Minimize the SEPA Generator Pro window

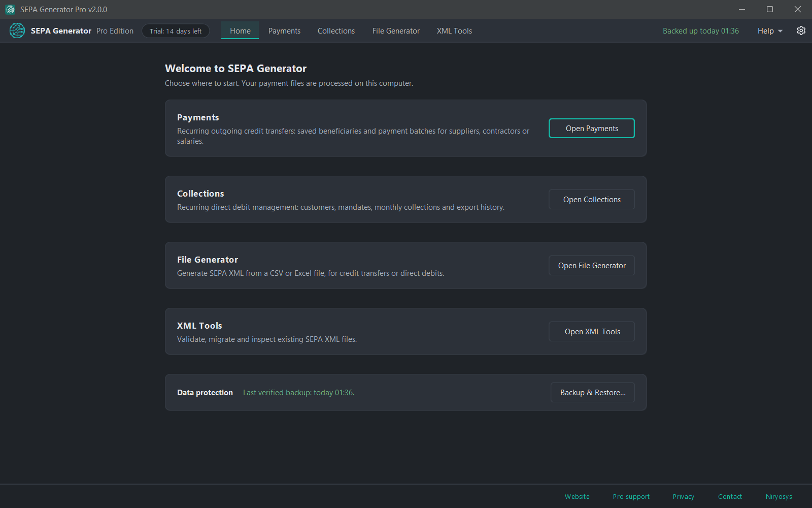(x=742, y=9)
